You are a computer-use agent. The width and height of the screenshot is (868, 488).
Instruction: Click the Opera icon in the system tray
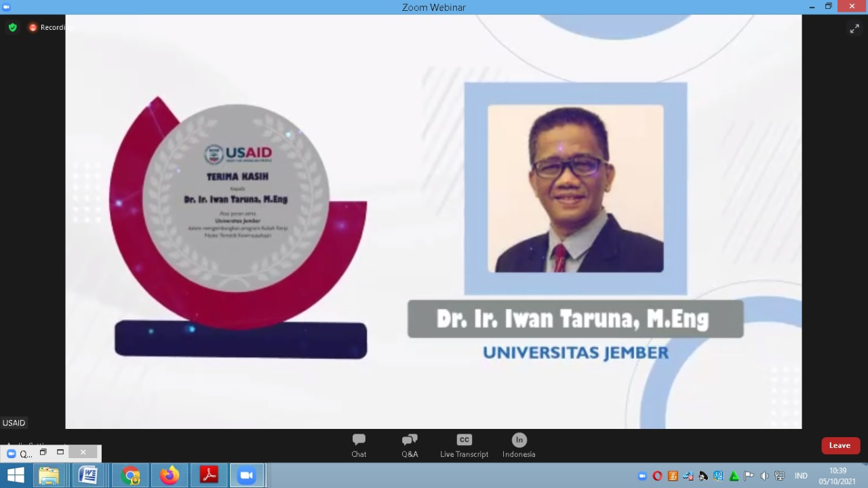pos(657,476)
